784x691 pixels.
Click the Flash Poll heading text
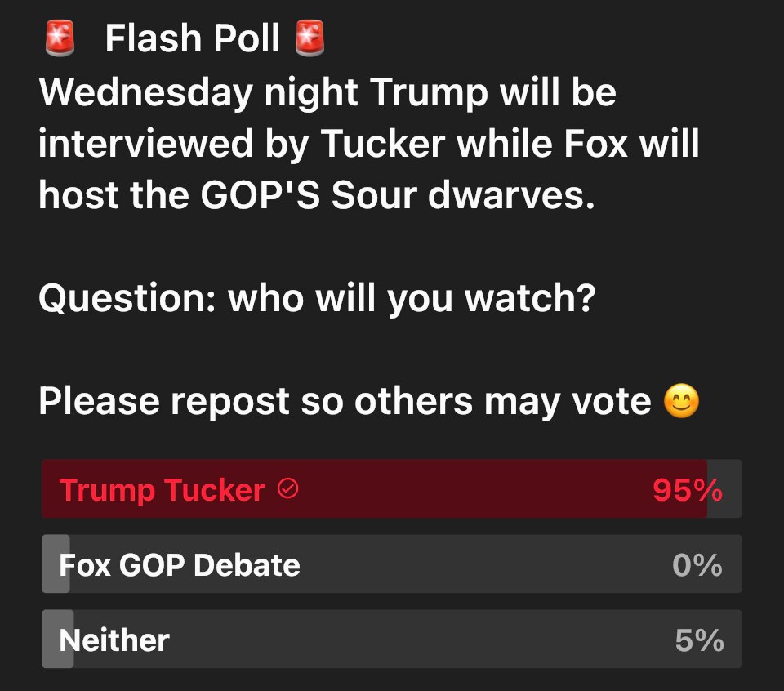(193, 38)
